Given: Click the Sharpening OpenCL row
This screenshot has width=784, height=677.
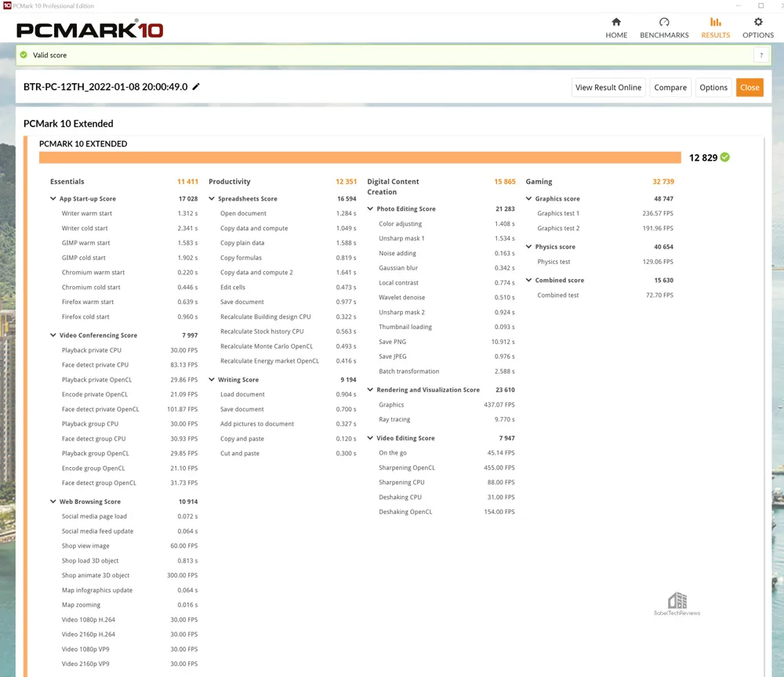Looking at the screenshot, I should (447, 468).
